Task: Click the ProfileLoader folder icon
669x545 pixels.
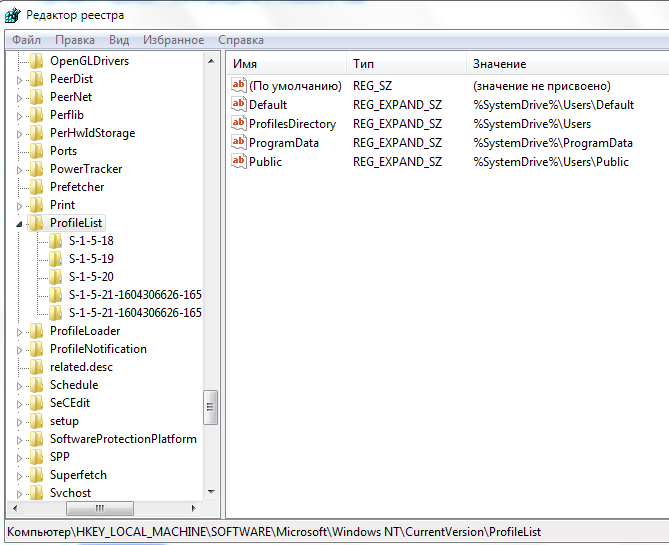Action: click(x=37, y=331)
